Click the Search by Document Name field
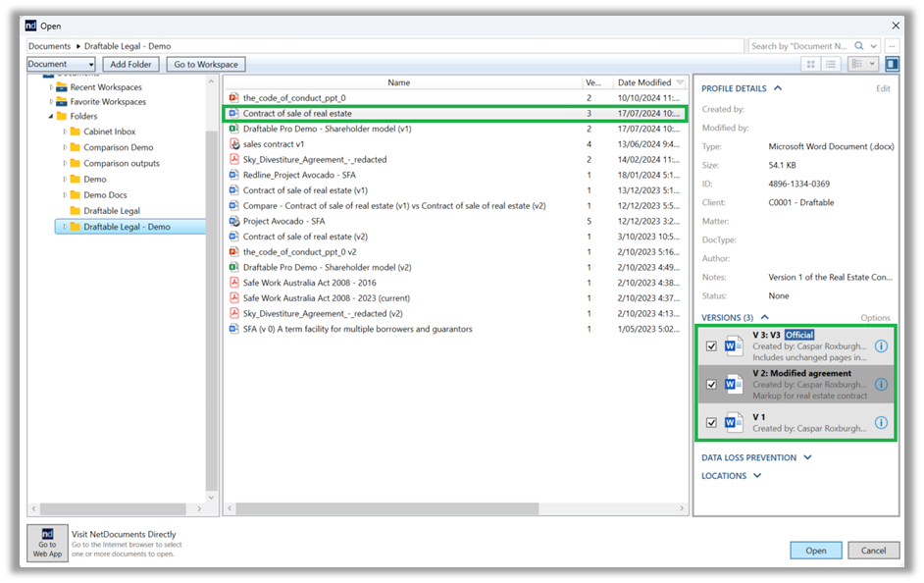Image resolution: width=924 pixels, height=583 pixels. (799, 46)
